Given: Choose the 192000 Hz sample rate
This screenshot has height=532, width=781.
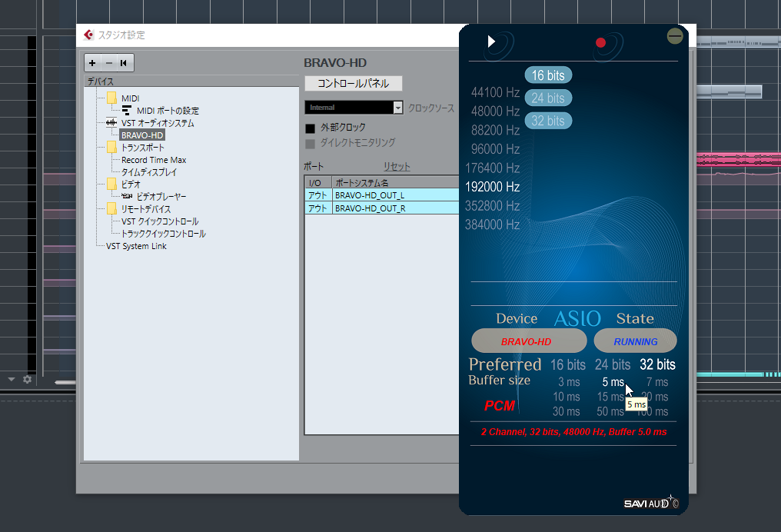Looking at the screenshot, I should (x=492, y=187).
